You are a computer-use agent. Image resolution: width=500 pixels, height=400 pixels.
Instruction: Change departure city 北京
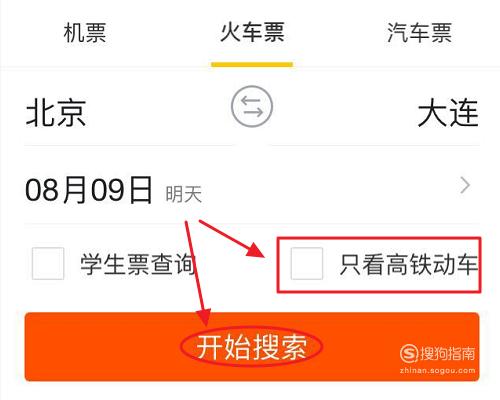56,113
